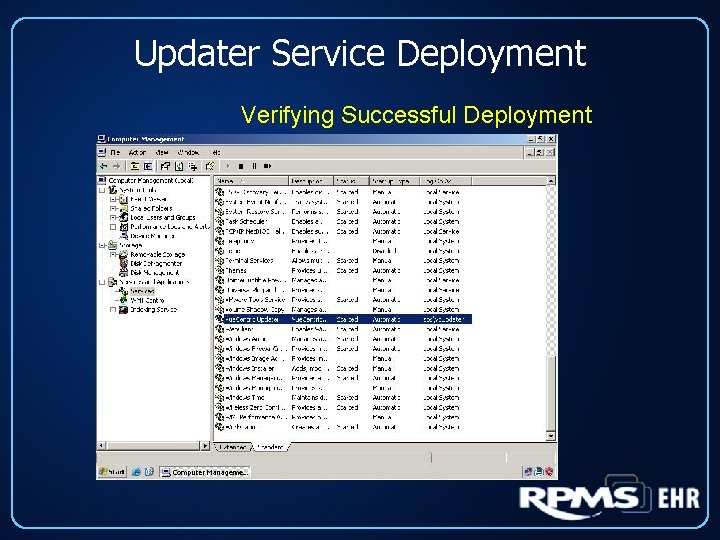The width and height of the screenshot is (720, 540).
Task: Switch to the Extended tab
Action: coord(233,447)
